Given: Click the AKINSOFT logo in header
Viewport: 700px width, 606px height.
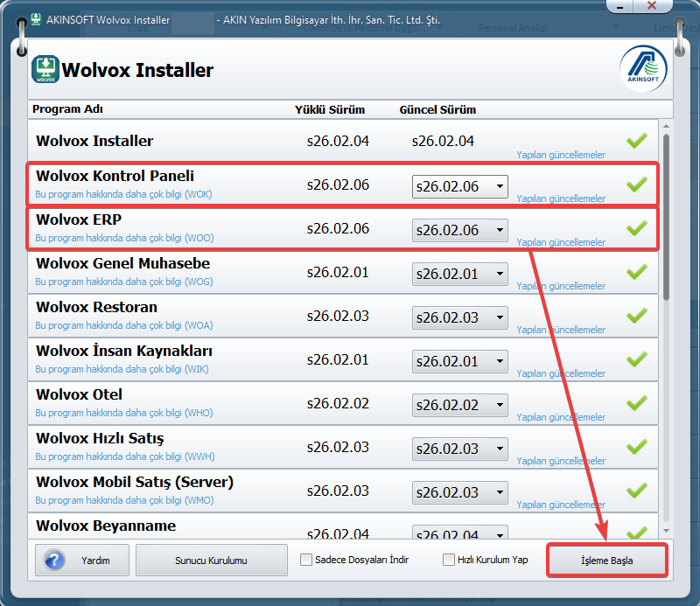Looking at the screenshot, I should [643, 68].
